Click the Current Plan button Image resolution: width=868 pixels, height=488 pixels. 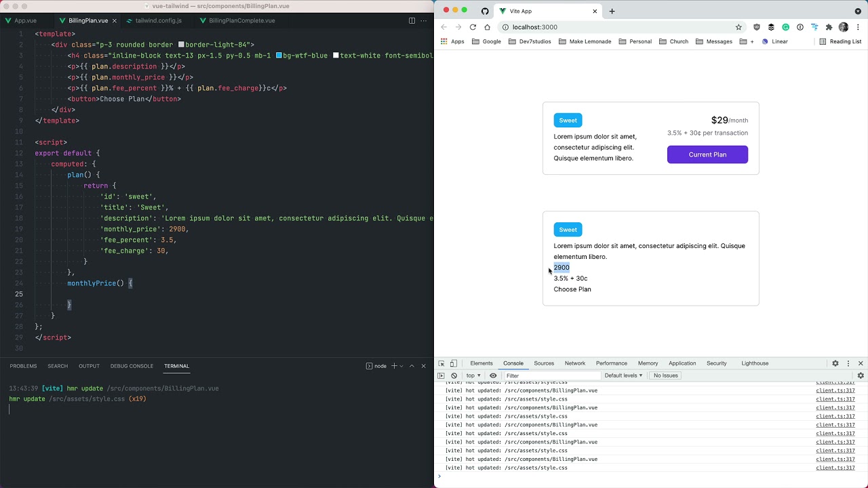coord(707,155)
